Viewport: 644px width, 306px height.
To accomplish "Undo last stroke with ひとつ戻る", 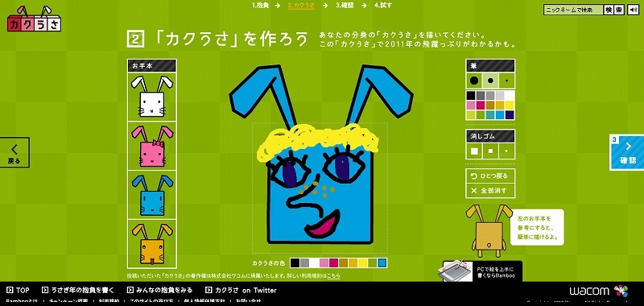I will pos(490,176).
